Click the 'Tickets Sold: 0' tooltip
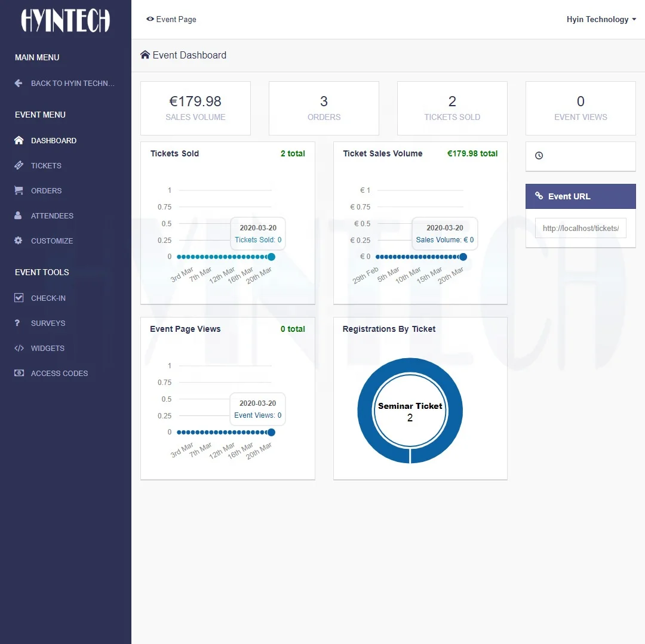This screenshot has height=644, width=645. (258, 234)
